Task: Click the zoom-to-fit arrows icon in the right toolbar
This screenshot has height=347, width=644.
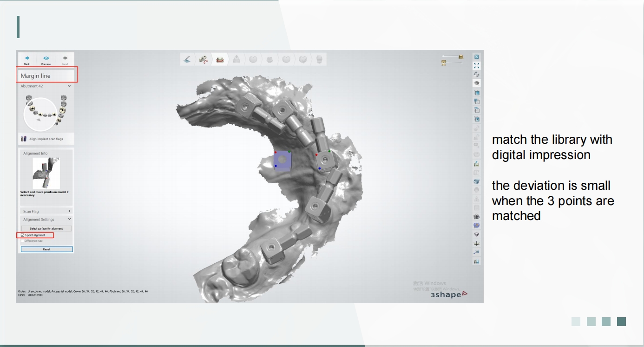Action: click(x=476, y=66)
